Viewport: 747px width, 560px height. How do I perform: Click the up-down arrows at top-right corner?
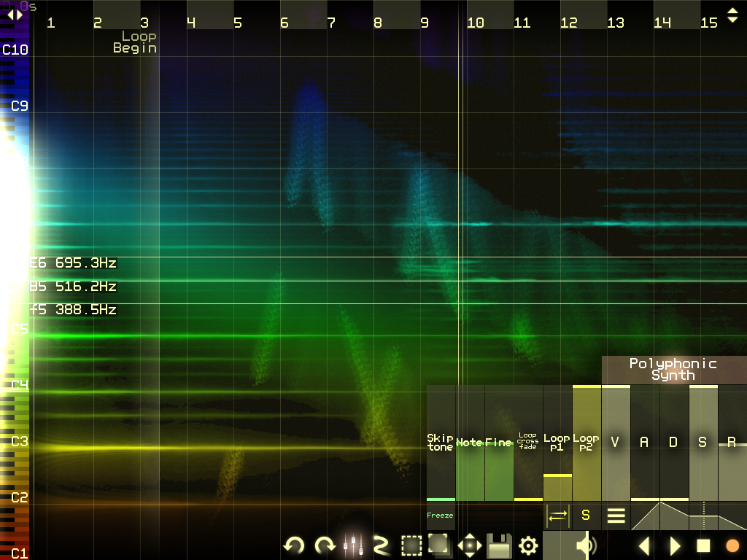[732, 15]
